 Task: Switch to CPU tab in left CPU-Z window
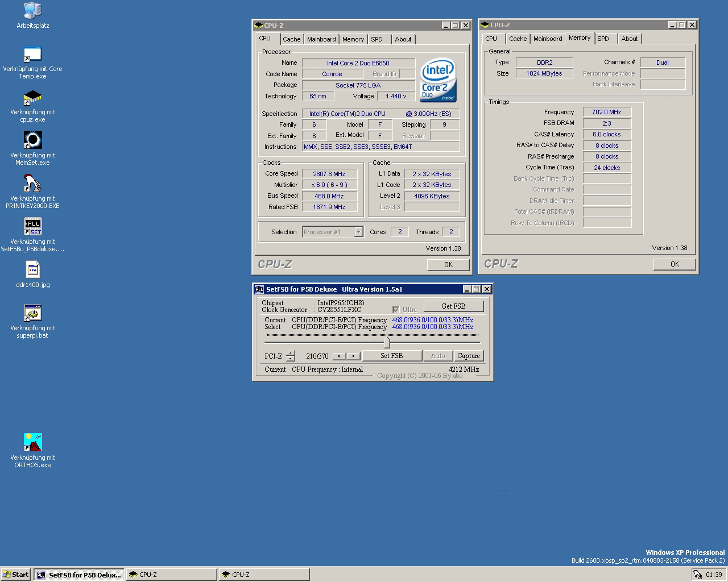265,38
